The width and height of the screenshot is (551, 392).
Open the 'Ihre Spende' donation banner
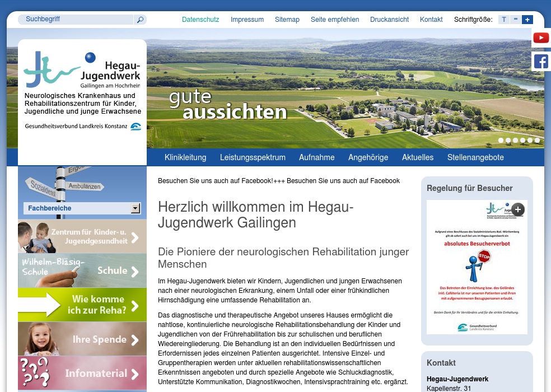pyautogui.click(x=82, y=338)
